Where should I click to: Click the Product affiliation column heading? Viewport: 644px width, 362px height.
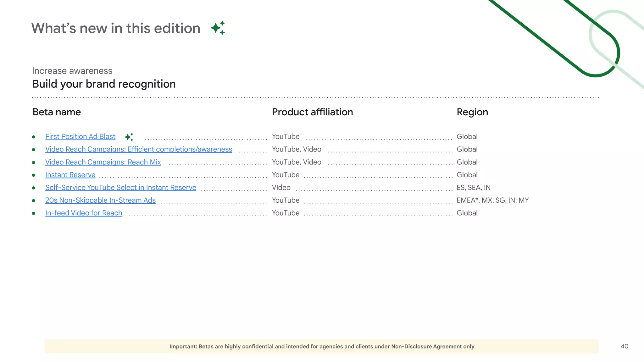click(x=312, y=112)
